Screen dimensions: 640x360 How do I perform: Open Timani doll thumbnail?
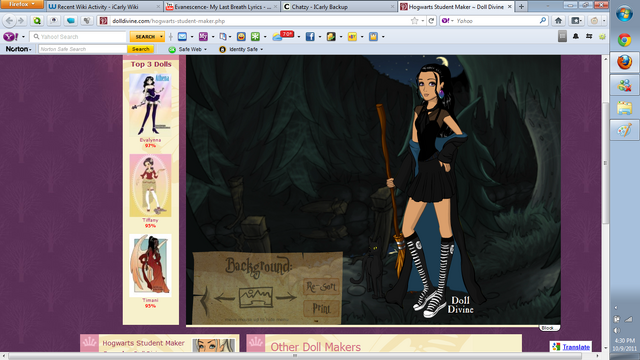tap(150, 265)
